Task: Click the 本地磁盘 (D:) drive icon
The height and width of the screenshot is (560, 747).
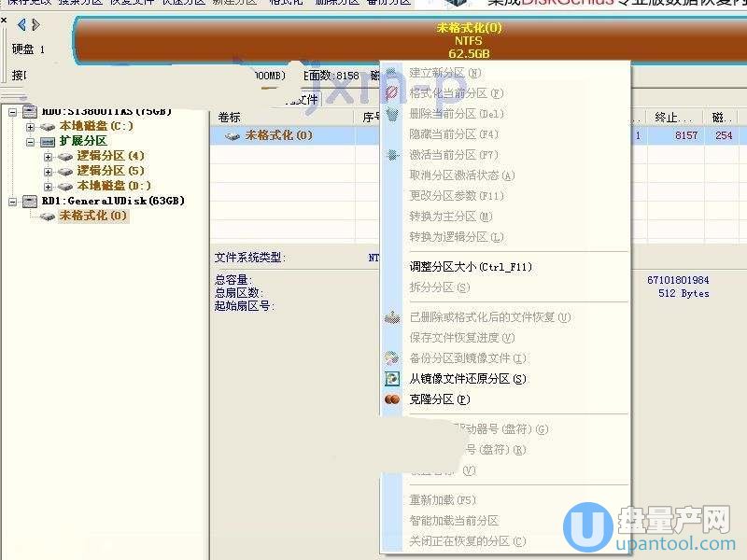Action: point(64,186)
